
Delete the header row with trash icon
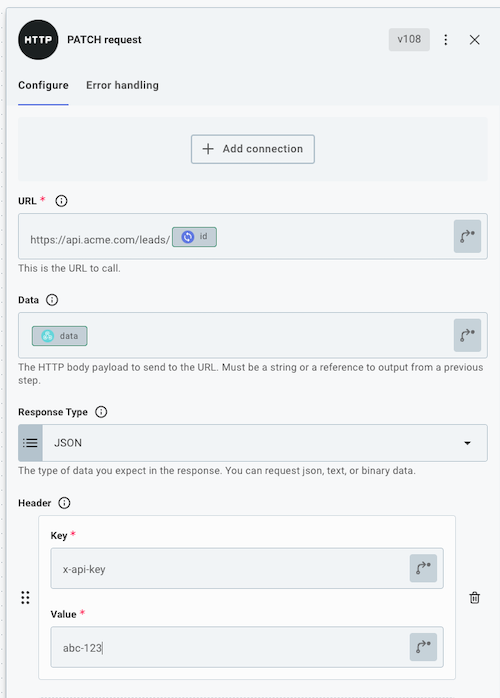pyautogui.click(x=475, y=597)
